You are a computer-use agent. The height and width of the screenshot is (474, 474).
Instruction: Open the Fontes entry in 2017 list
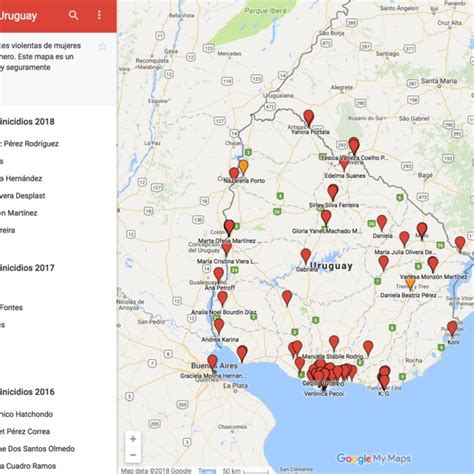pyautogui.click(x=11, y=307)
